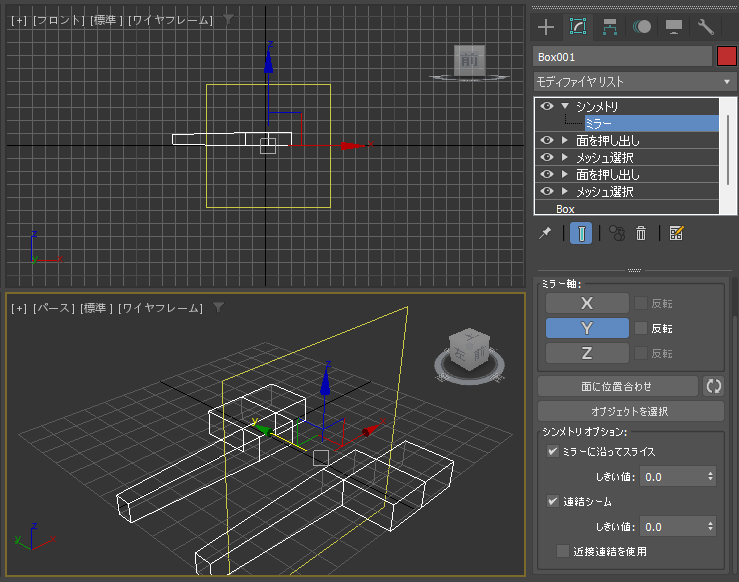
Task: Uncheck ミラーに沿ってスライス option
Action: pos(552,451)
